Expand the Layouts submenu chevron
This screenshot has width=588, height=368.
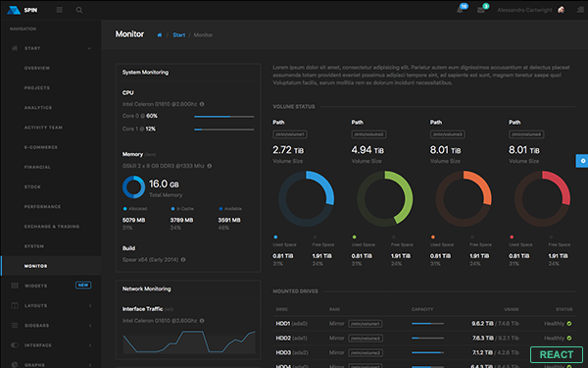(x=90, y=305)
